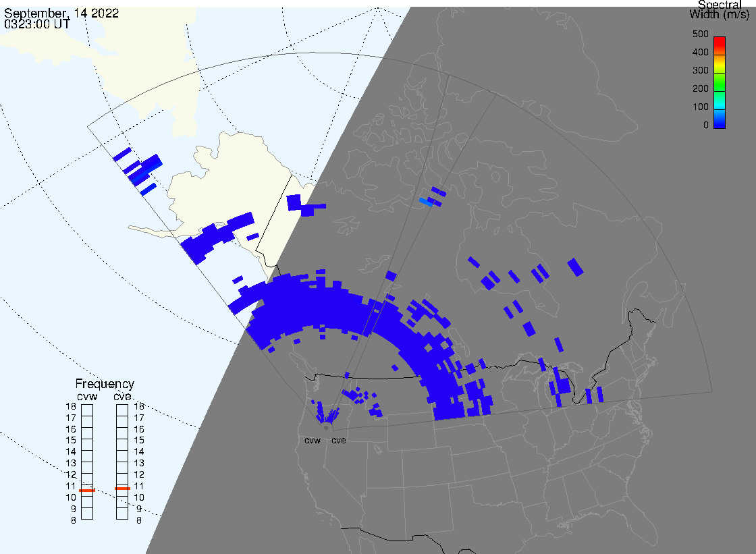Click the 200 label on color scale
Screen dimensions: 756x554
tap(700, 88)
